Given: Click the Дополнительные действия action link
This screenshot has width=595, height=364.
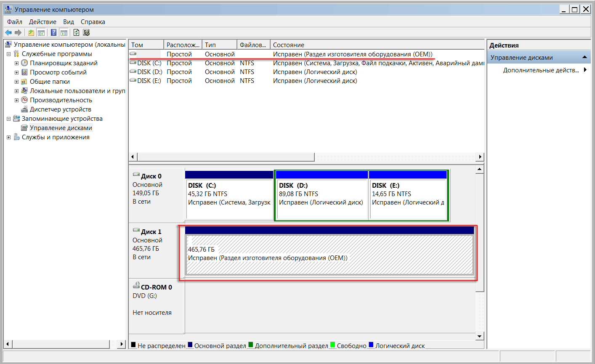Looking at the screenshot, I should click(541, 70).
